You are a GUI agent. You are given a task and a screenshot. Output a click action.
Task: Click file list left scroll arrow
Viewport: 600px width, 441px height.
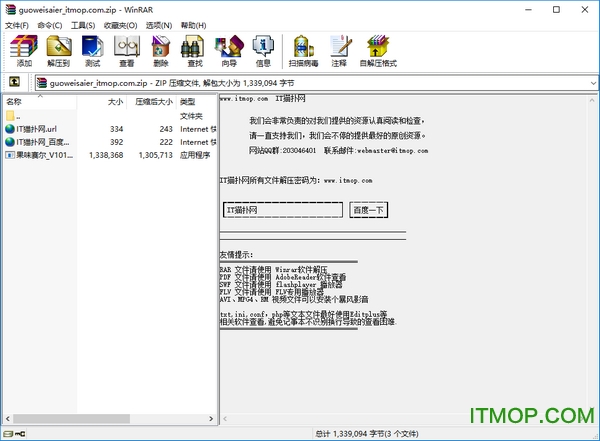8,419
